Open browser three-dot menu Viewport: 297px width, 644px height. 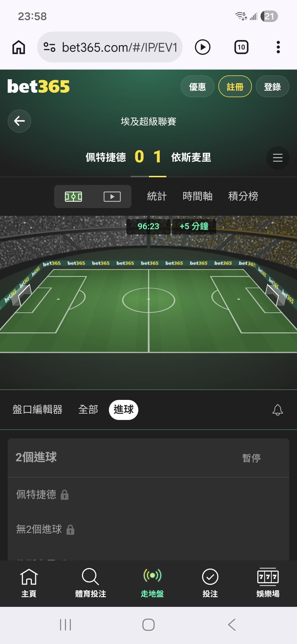coord(278,47)
